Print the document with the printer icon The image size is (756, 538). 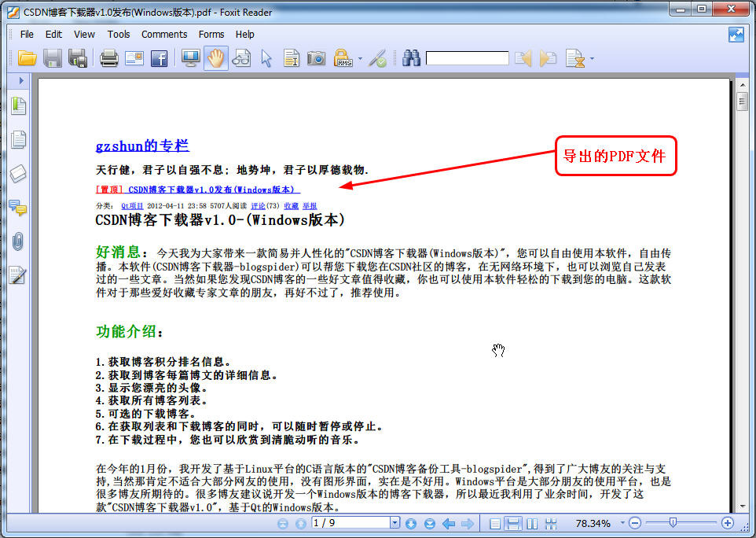109,58
